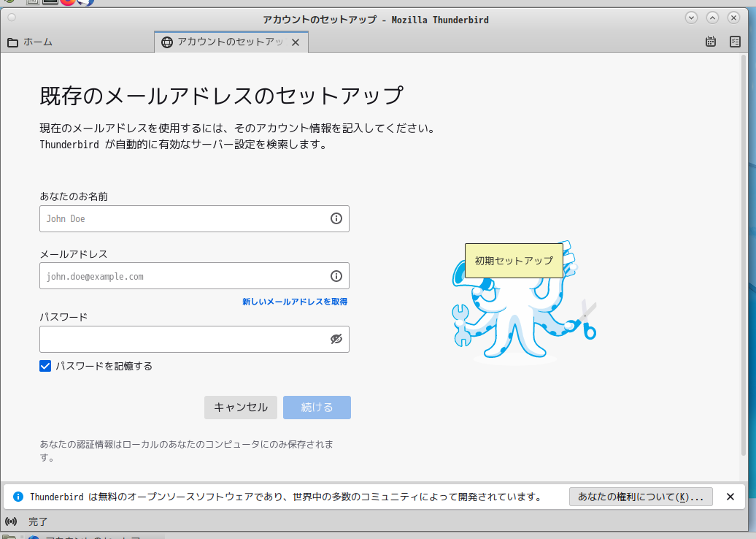Click the globe icon on the account setup tab
Image resolution: width=756 pixels, height=539 pixels.
[167, 42]
